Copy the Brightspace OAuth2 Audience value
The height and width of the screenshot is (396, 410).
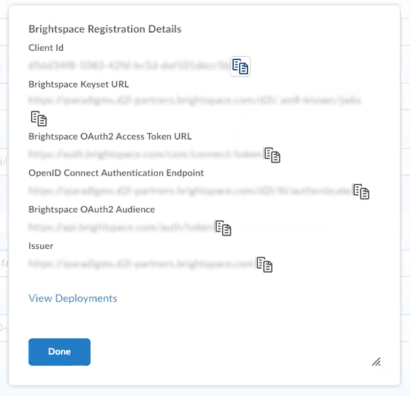pos(223,228)
